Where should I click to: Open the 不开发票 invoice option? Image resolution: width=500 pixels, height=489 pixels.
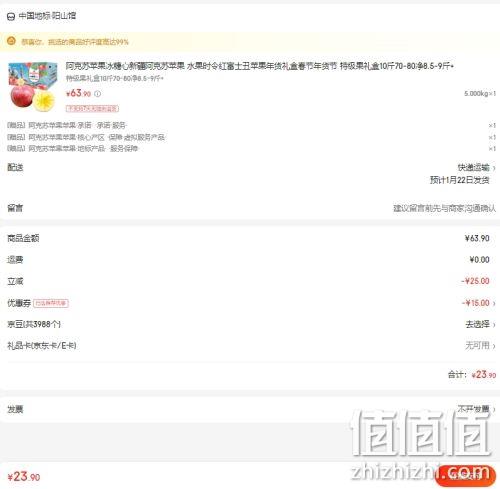[x=476, y=409]
